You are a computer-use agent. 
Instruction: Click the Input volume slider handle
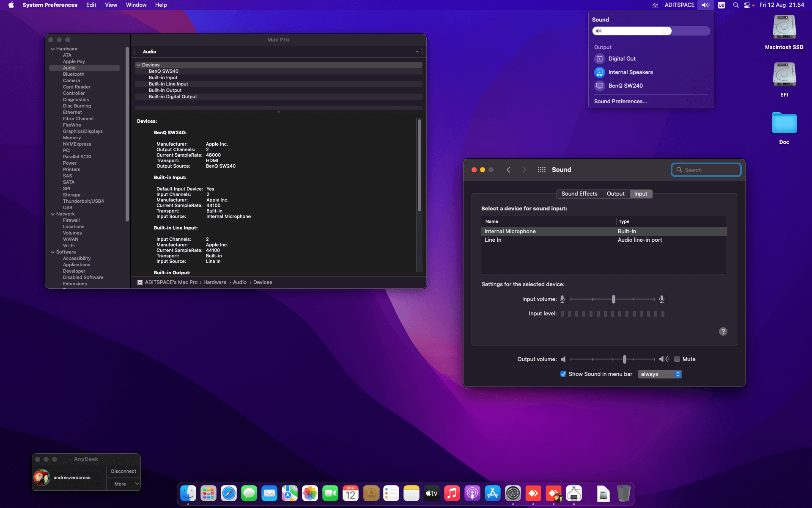(614, 299)
